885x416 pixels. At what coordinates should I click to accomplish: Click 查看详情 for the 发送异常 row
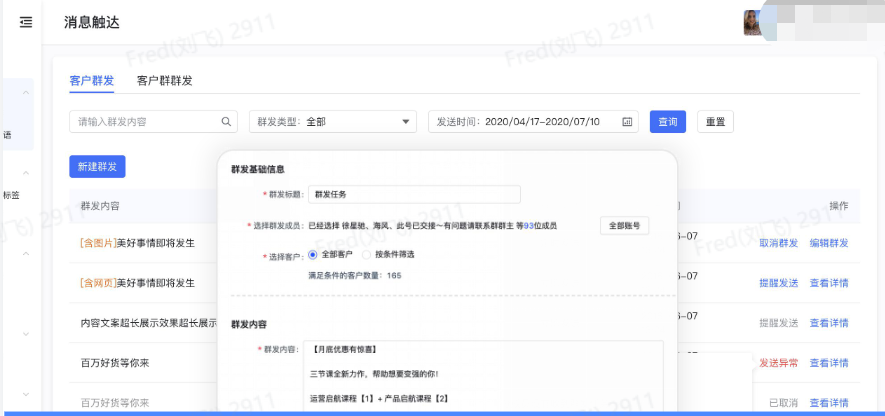click(828, 363)
